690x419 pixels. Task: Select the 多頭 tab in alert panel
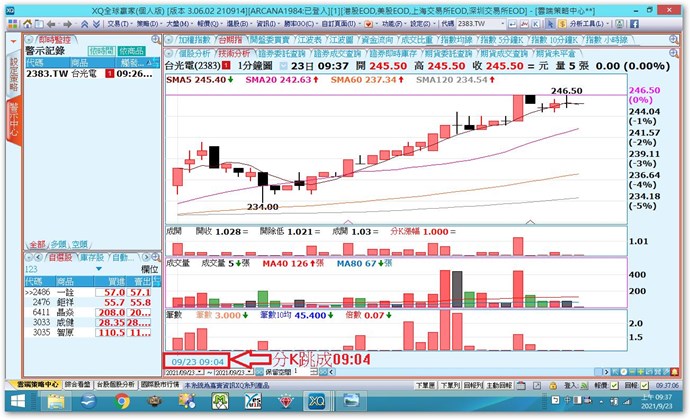click(x=59, y=243)
